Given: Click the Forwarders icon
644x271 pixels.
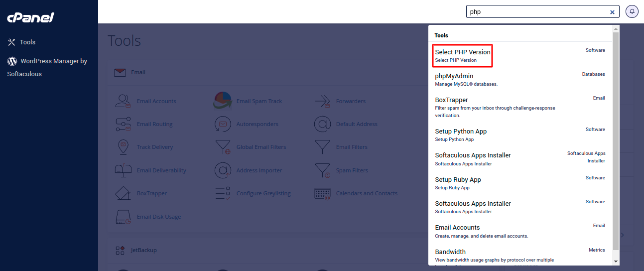Looking at the screenshot, I should 322,101.
